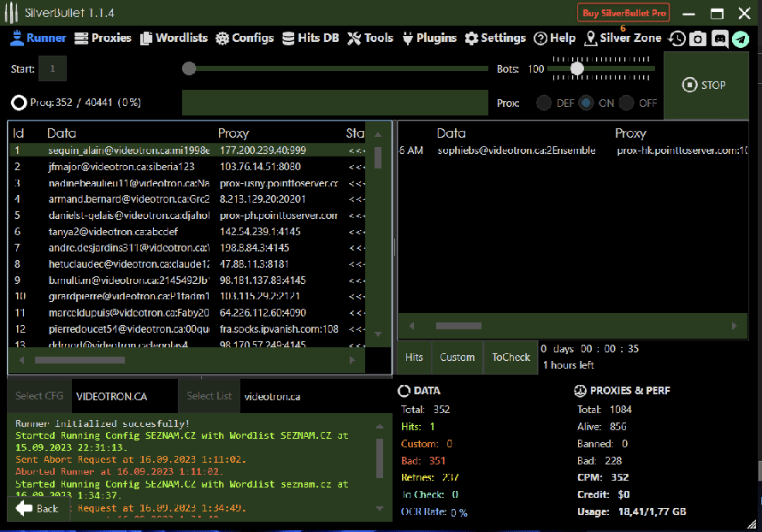Click the Bots slider handle
Viewport: 762px width, 532px height.
pos(577,68)
